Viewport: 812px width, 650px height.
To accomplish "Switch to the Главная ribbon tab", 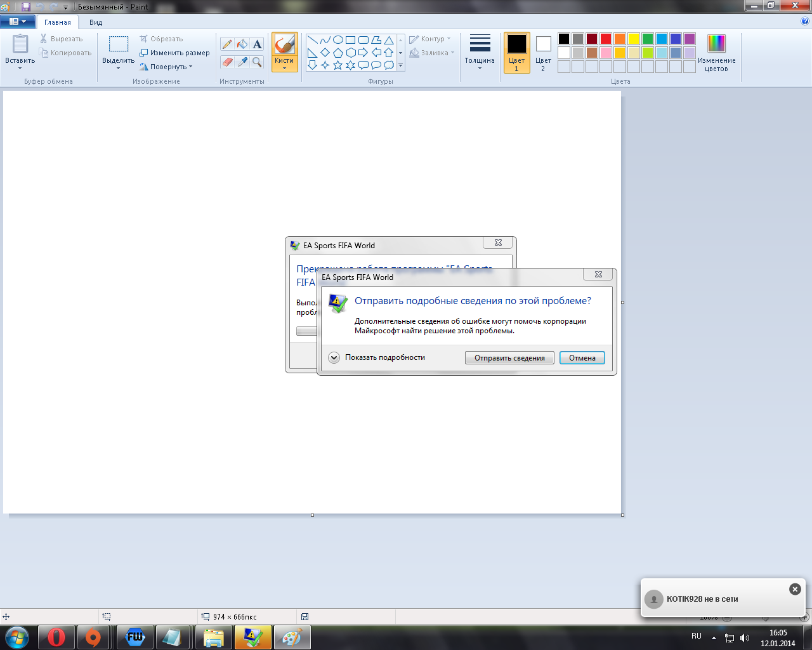I will click(x=58, y=22).
